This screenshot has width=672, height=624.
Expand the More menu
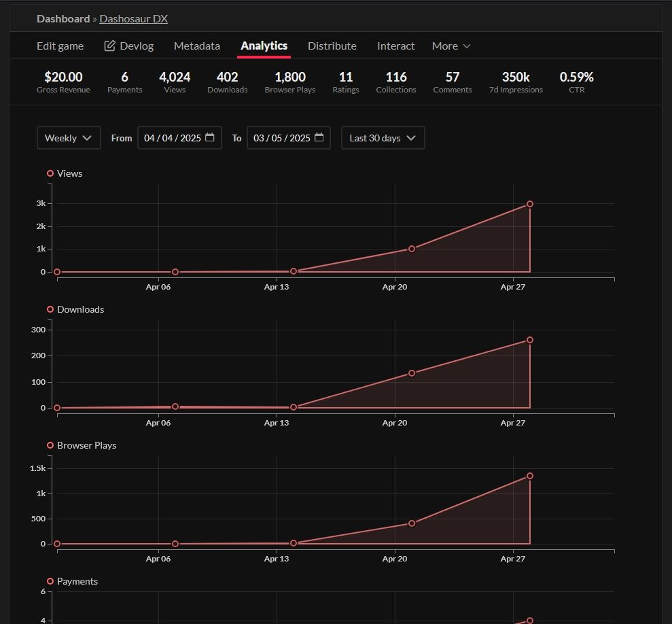(x=451, y=46)
